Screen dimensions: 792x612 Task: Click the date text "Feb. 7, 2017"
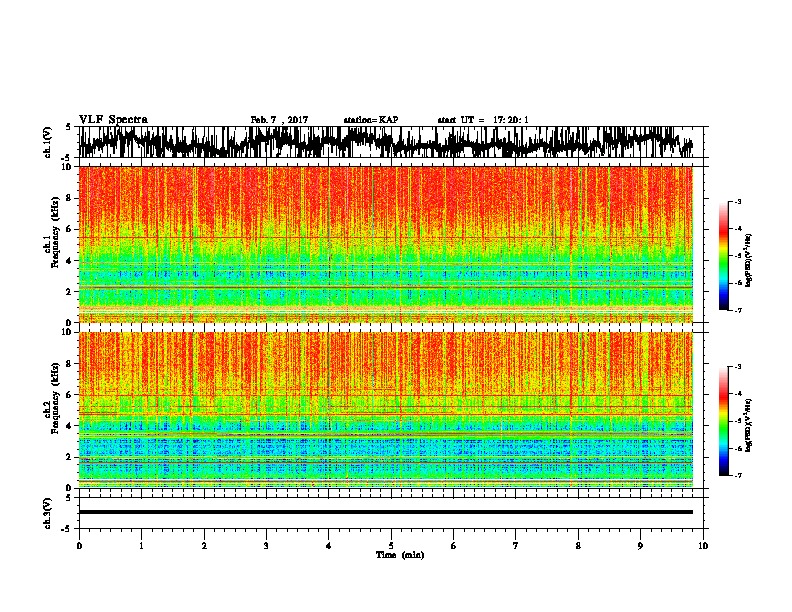click(279, 120)
